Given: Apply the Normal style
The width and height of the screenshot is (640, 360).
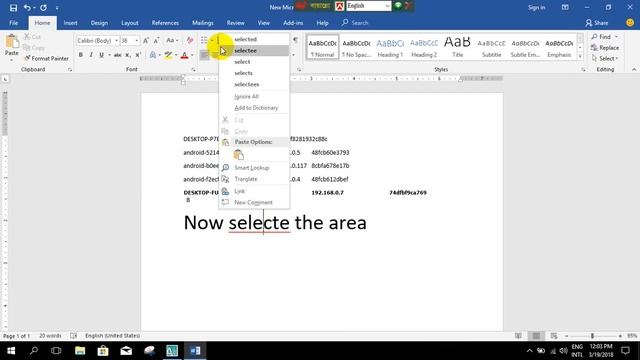Looking at the screenshot, I should (322, 47).
